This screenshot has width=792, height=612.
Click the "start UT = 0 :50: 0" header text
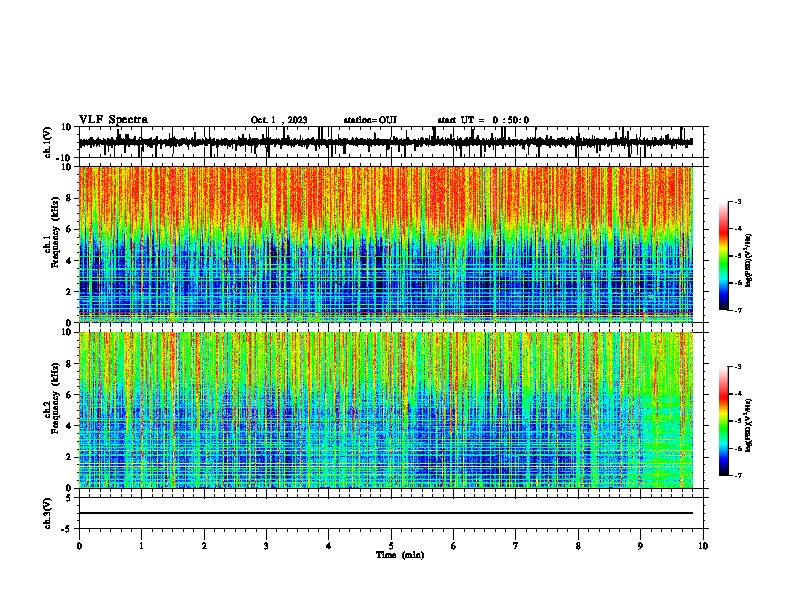tap(483, 120)
